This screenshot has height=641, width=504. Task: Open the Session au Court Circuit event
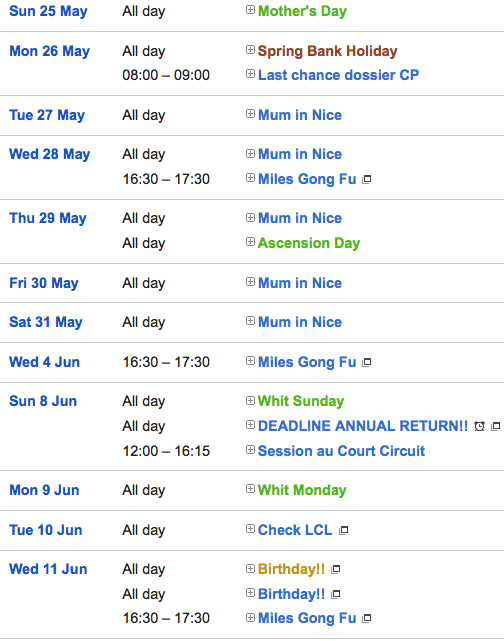point(341,451)
